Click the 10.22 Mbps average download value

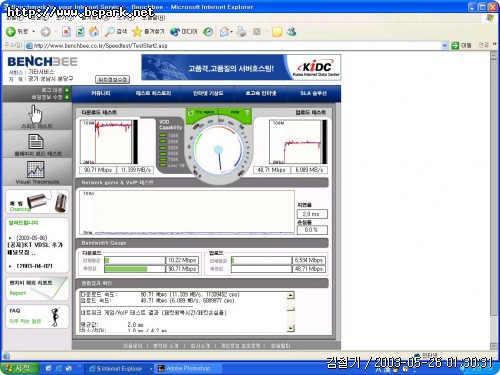182,260
